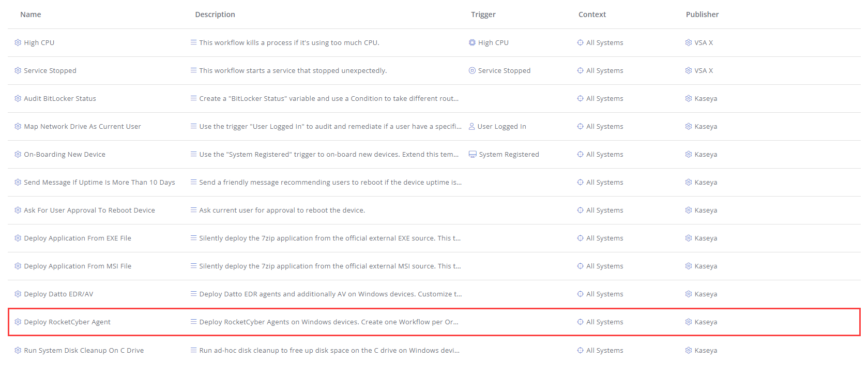Sort by the Trigger column header

coord(483,14)
